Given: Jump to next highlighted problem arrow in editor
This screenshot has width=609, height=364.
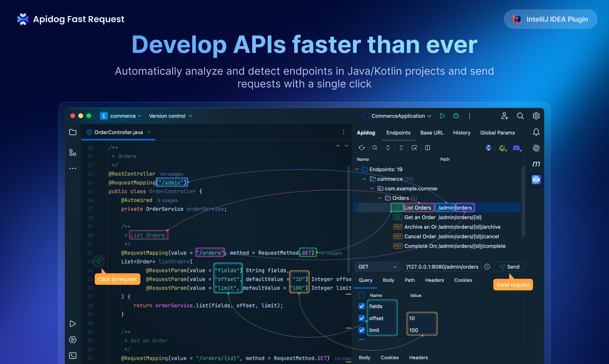Looking at the screenshot, I should point(346,146).
